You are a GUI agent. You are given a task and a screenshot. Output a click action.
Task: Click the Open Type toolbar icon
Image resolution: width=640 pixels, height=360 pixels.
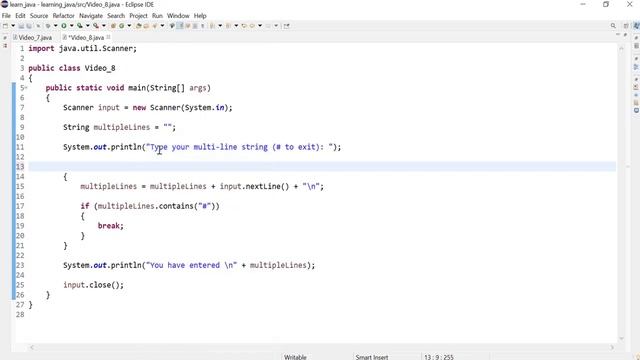click(x=139, y=26)
